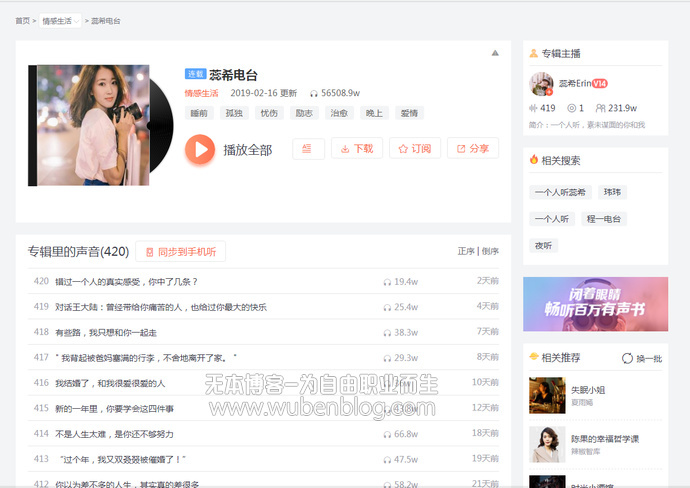Open track 416 我结婚了
Image resolution: width=690 pixels, height=488 pixels.
[x=110, y=383]
